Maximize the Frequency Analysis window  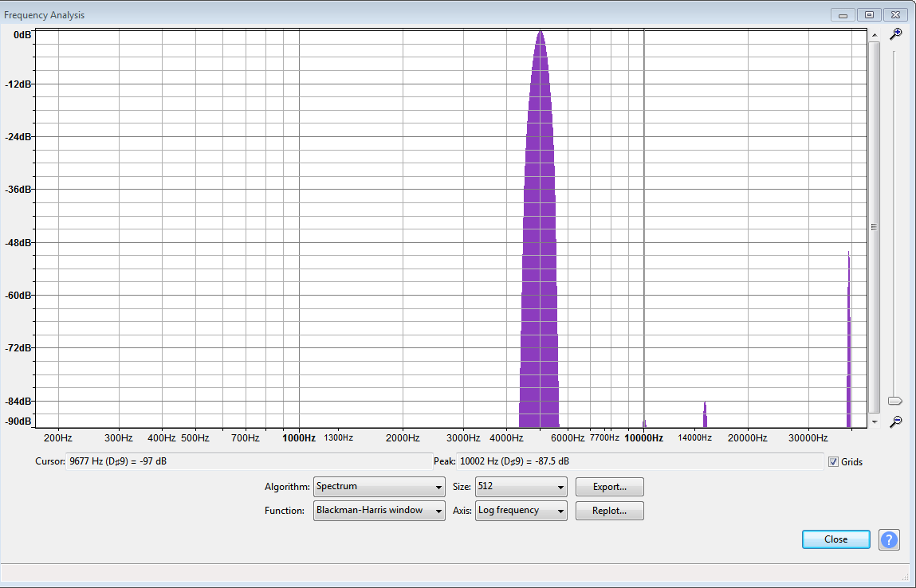click(869, 15)
